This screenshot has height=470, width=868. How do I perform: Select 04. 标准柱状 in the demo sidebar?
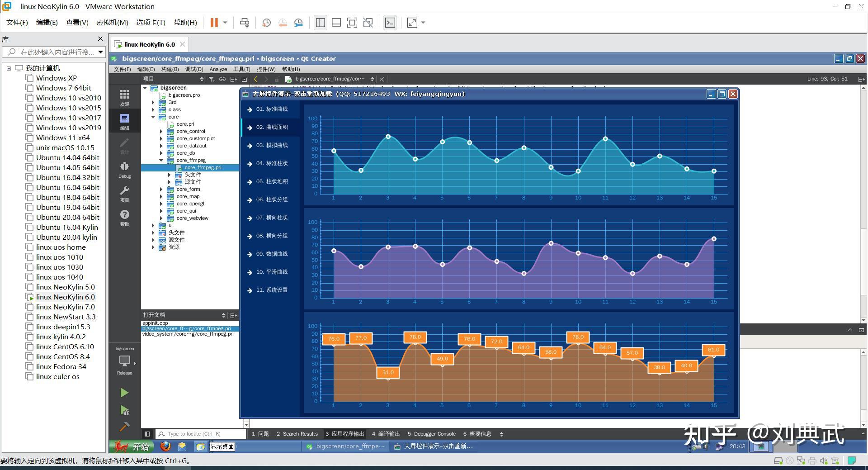point(270,163)
